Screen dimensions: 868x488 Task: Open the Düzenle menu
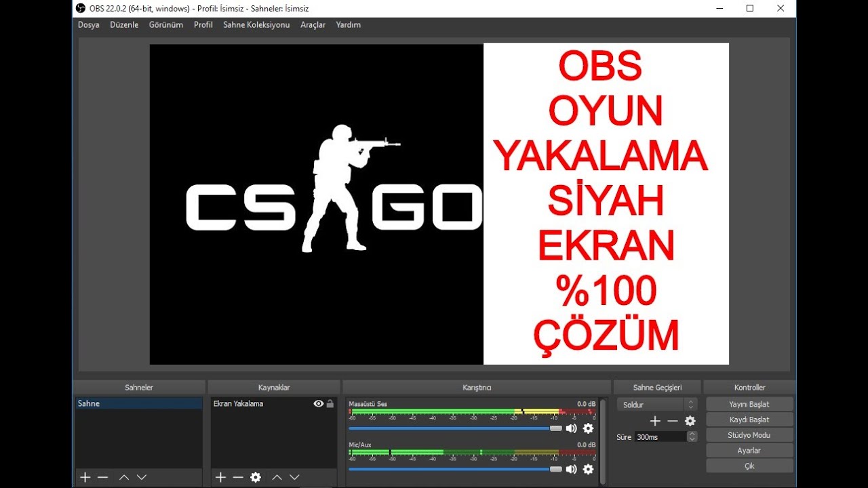click(124, 25)
